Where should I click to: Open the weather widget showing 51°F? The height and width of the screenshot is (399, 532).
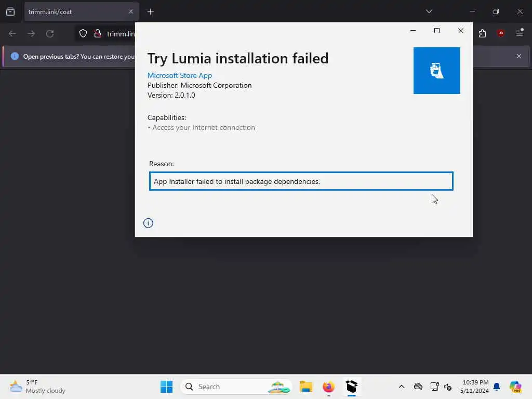click(37, 387)
